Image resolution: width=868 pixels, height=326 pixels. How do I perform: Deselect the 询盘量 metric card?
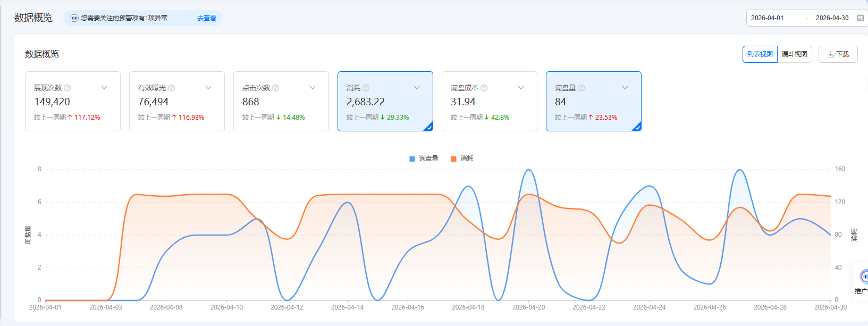[x=594, y=101]
